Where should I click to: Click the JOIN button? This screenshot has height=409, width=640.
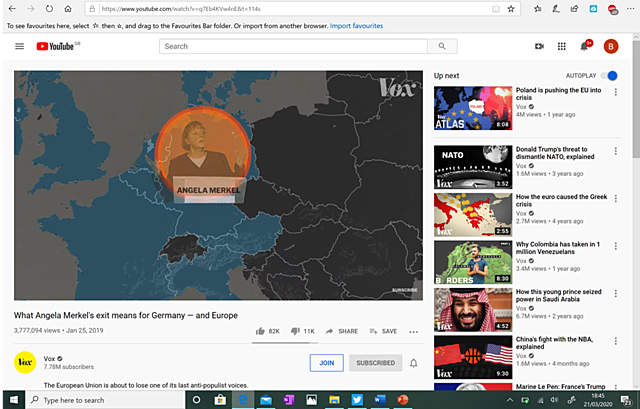[x=327, y=363]
